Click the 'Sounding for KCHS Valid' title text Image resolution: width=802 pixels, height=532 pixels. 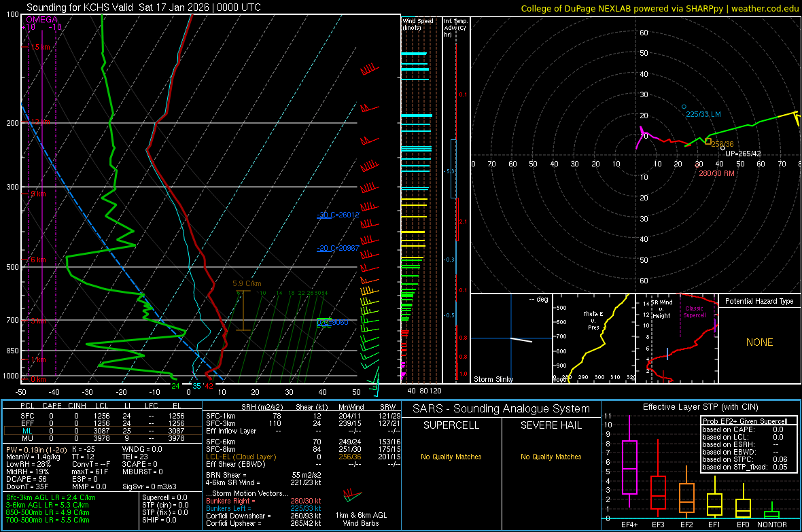80,7
